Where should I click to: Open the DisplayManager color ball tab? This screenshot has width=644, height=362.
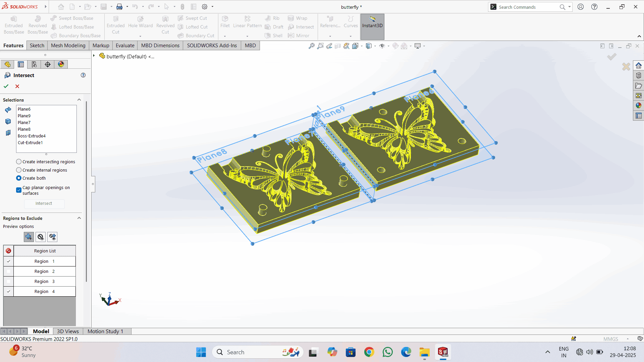pos(61,64)
